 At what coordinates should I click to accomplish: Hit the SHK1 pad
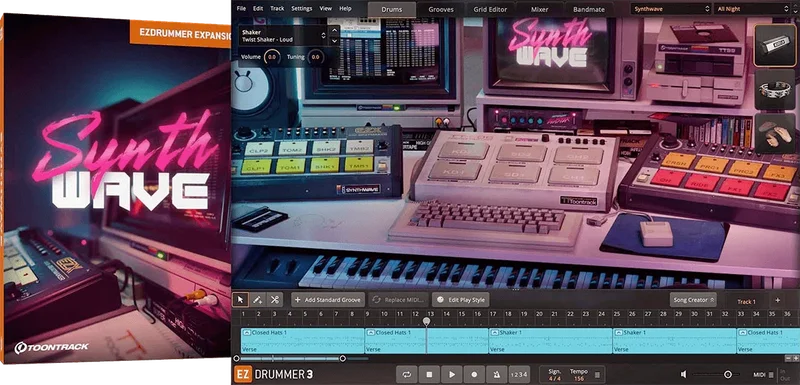click(x=324, y=164)
